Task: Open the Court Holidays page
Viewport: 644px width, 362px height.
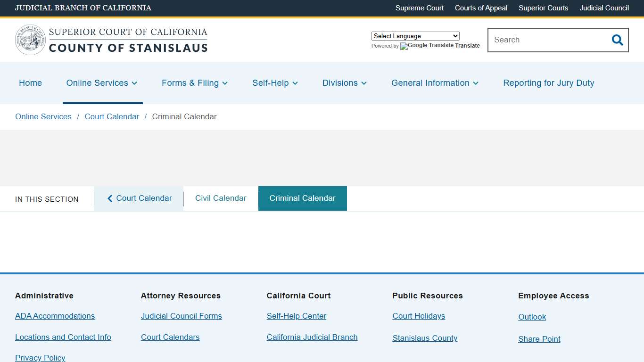Action: 419,316
